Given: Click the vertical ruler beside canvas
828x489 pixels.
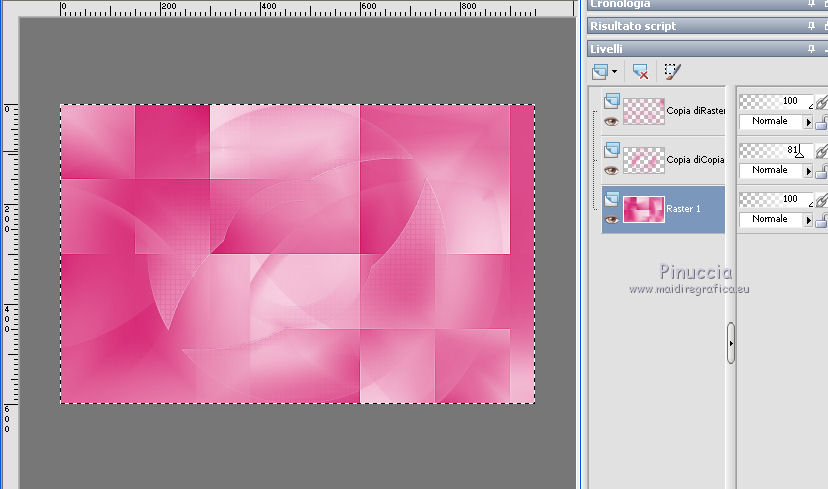Looking at the screenshot, I should 10,253.
